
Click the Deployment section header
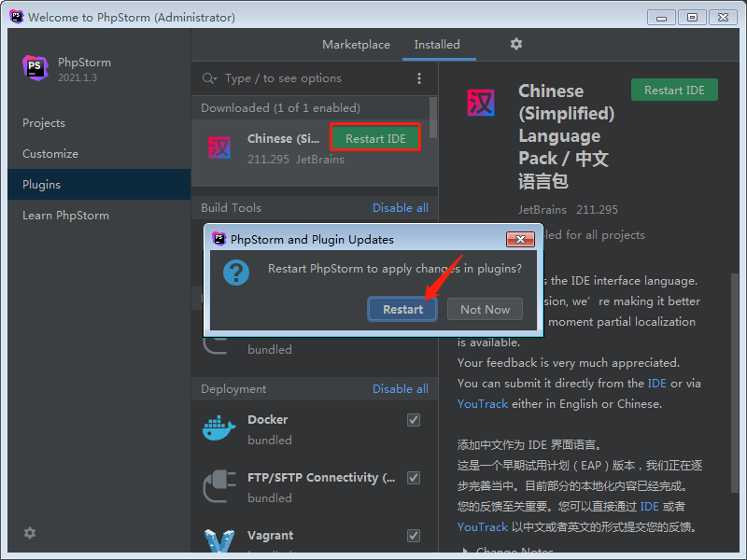[233, 389]
